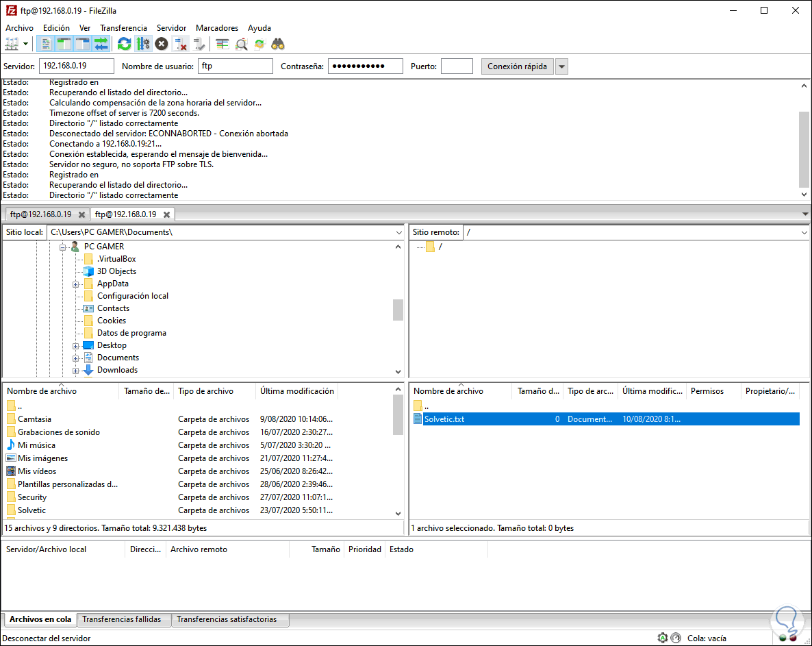Focus the Nombre de usuario field
Screen dimensions: 812x646
click(235, 66)
